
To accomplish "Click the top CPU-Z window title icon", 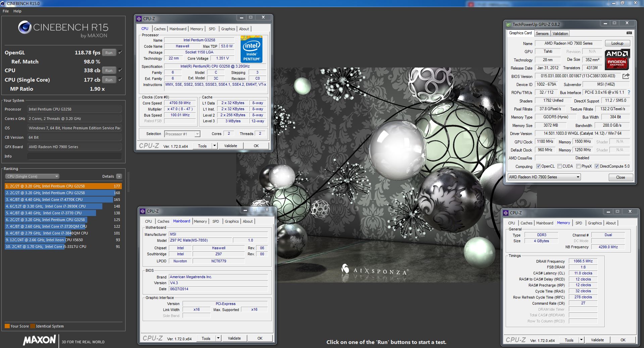I will (139, 19).
